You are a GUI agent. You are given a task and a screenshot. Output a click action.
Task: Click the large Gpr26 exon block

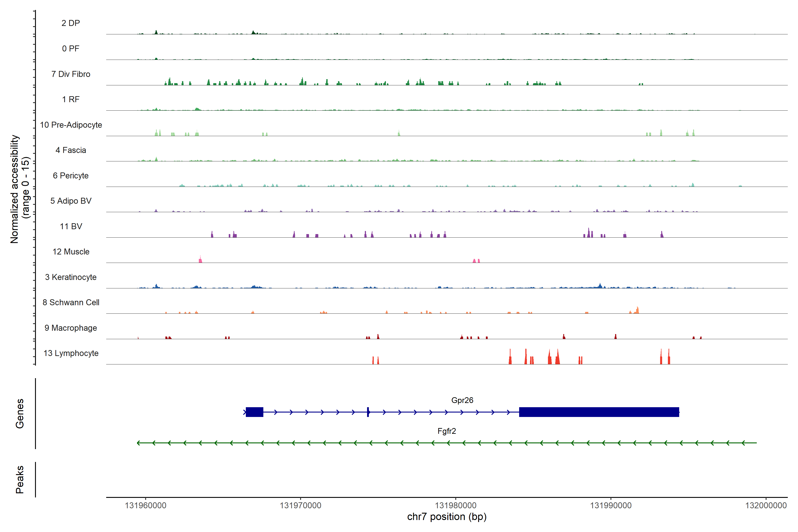[599, 412]
